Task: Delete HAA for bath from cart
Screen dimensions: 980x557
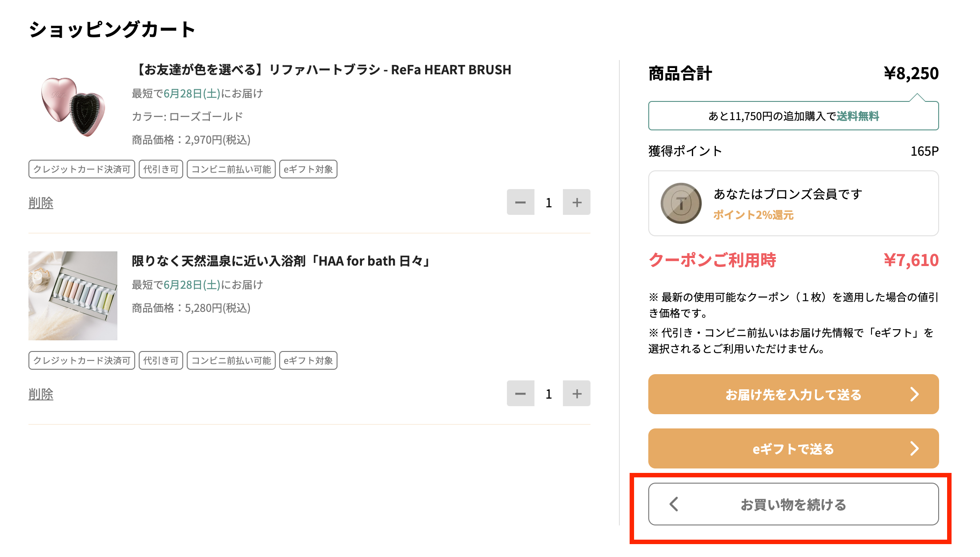Action: [x=41, y=394]
